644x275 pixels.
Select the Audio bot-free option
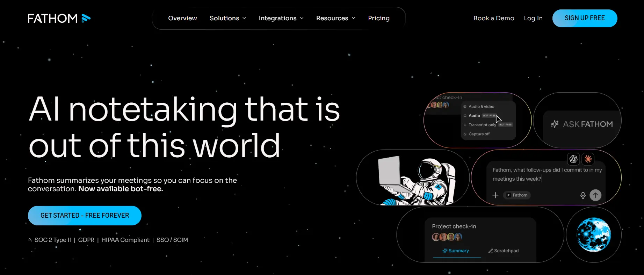coord(479,116)
